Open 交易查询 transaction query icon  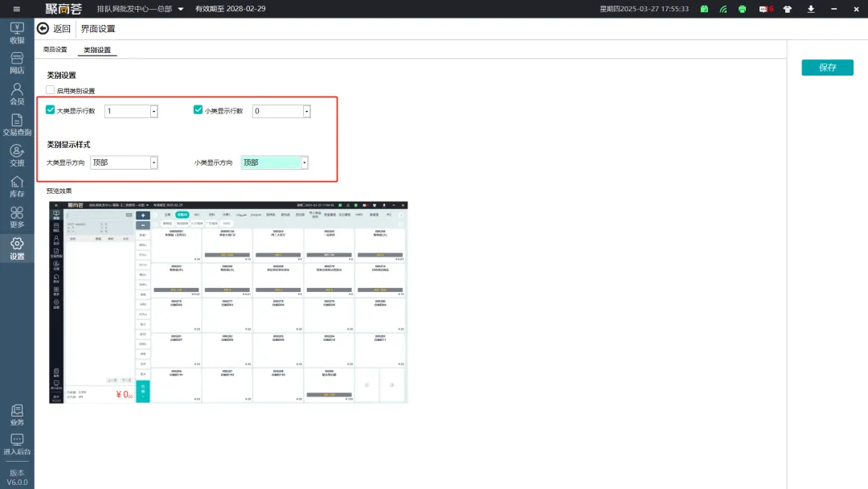(17, 125)
